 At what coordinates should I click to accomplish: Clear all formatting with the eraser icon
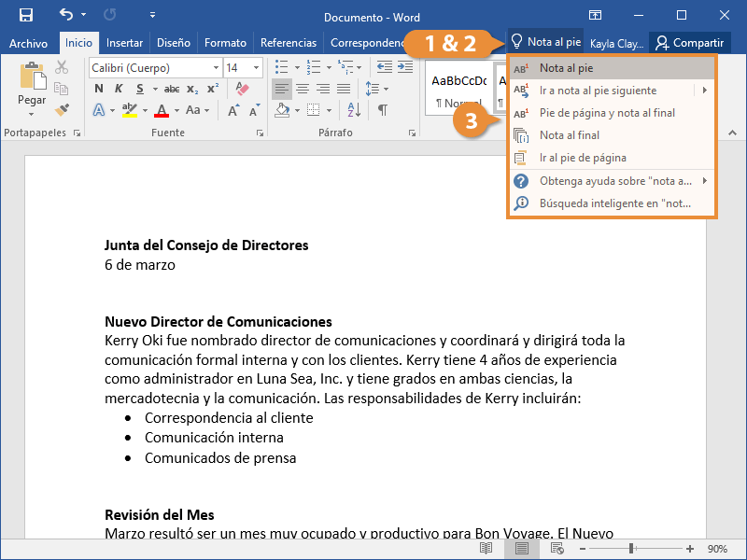(x=242, y=89)
